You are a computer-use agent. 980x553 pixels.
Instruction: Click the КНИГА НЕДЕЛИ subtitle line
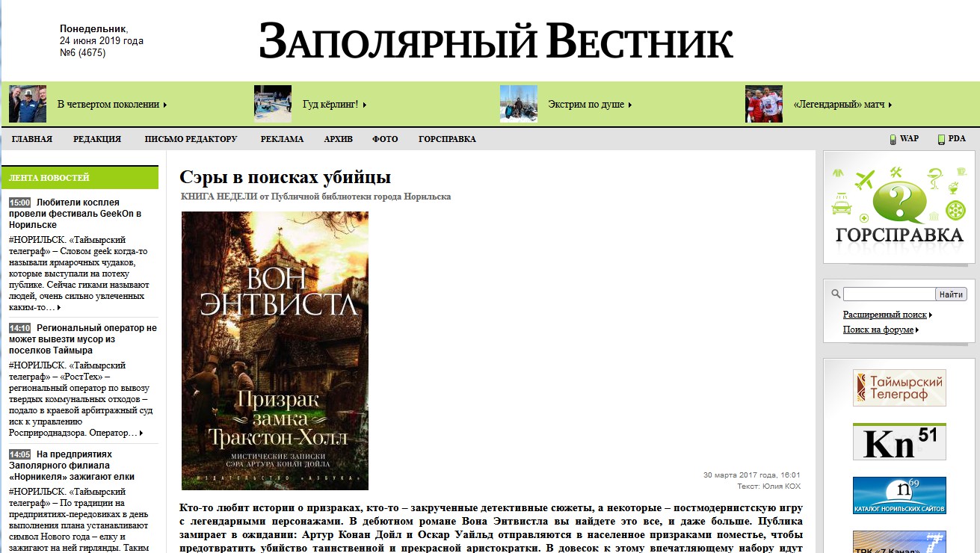(316, 197)
